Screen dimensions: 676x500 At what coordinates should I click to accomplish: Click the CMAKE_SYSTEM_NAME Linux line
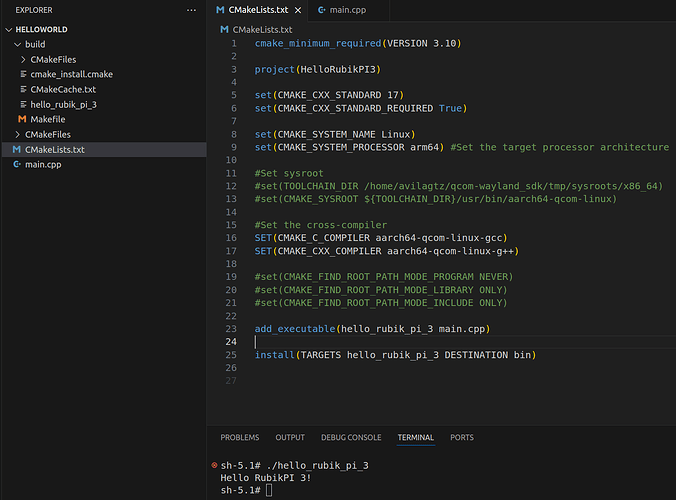335,134
